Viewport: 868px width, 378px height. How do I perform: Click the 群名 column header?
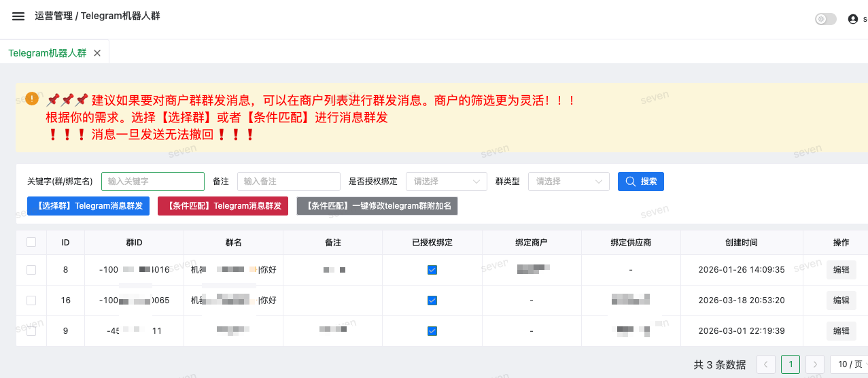(x=234, y=243)
